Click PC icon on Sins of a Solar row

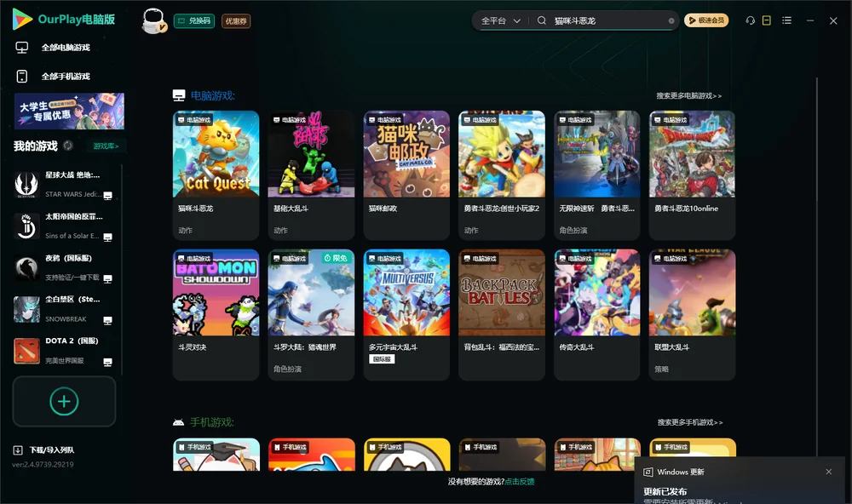(107, 238)
